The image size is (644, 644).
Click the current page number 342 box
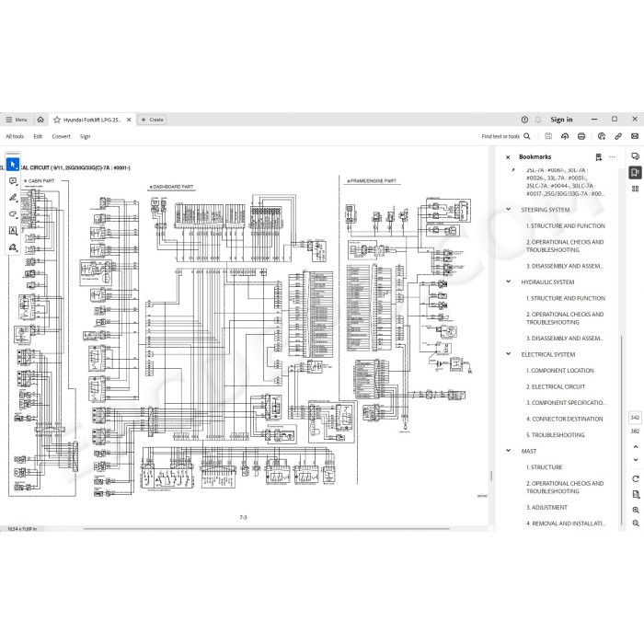tap(635, 418)
